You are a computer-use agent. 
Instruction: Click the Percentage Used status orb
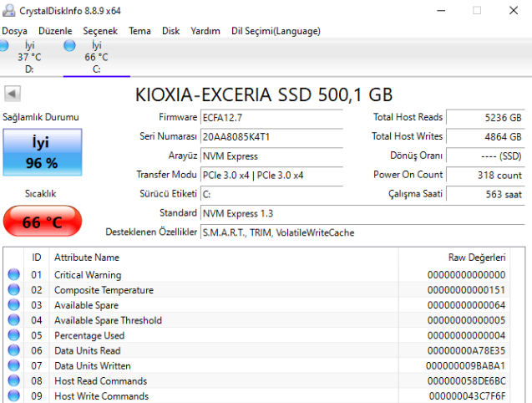pos(13,335)
